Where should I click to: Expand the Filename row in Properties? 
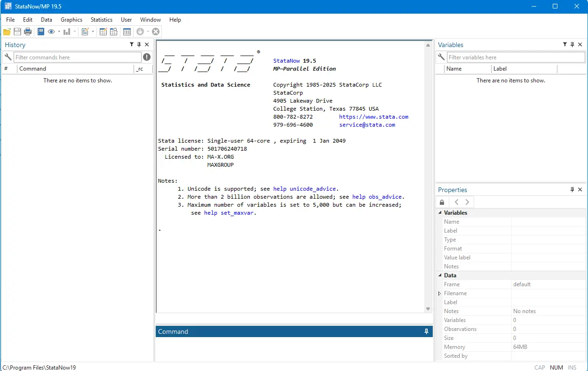(440, 293)
